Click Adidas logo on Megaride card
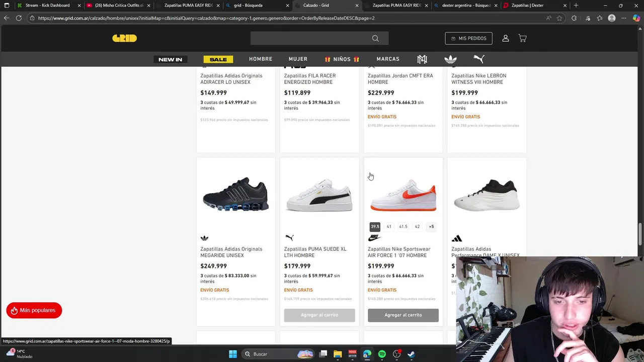 click(204, 238)
